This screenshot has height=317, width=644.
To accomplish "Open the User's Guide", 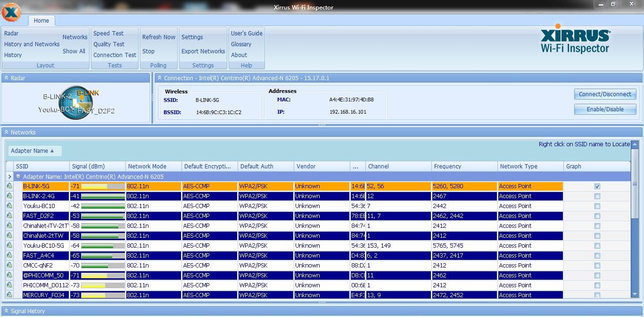I will 247,33.
